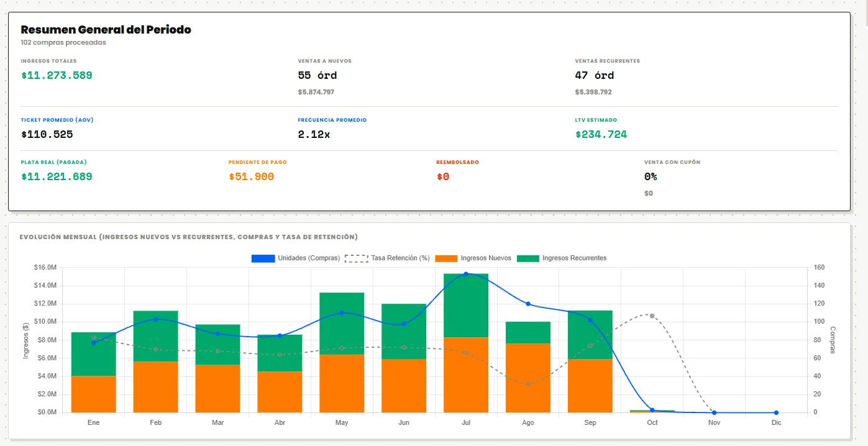Click the "$16.0M" left axis label
Screen dimensions: 868x446
(45, 268)
